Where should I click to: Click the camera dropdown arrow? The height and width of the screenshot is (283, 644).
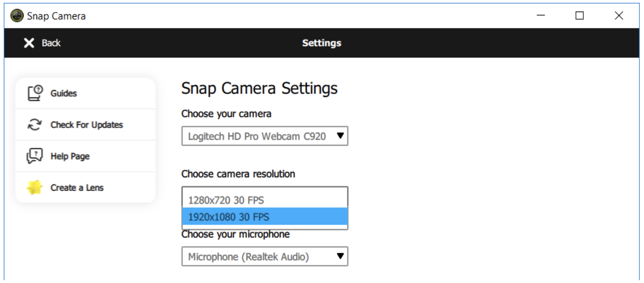(340, 136)
